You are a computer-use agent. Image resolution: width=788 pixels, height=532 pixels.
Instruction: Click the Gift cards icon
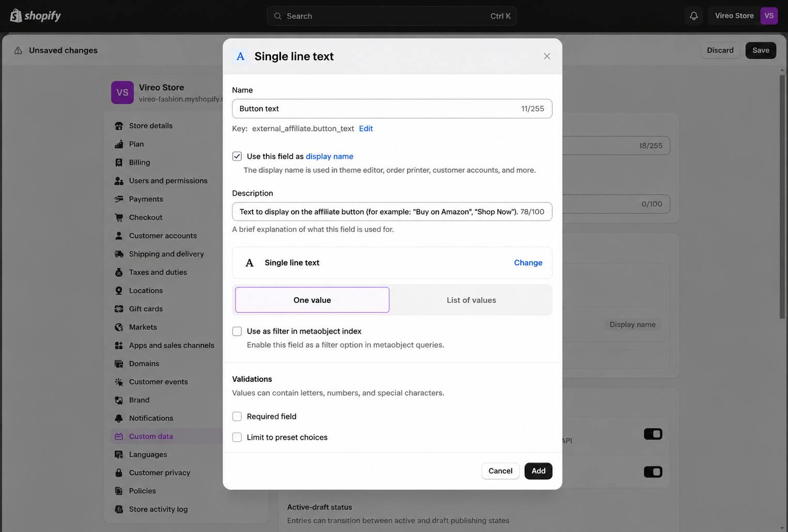coord(119,309)
